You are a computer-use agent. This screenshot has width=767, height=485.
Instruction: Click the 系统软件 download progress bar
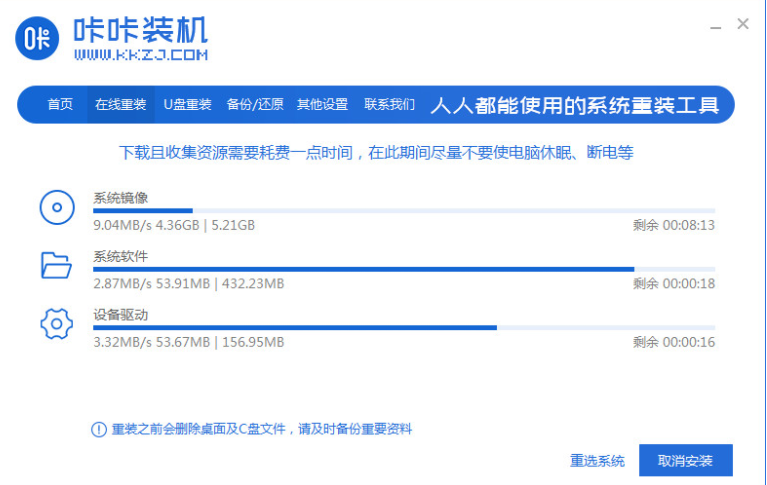(404, 269)
